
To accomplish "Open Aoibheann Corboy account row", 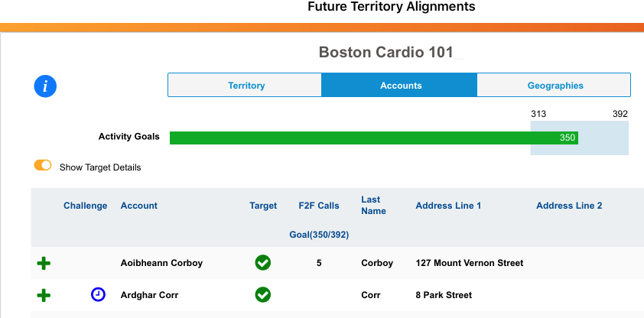I will tap(161, 263).
